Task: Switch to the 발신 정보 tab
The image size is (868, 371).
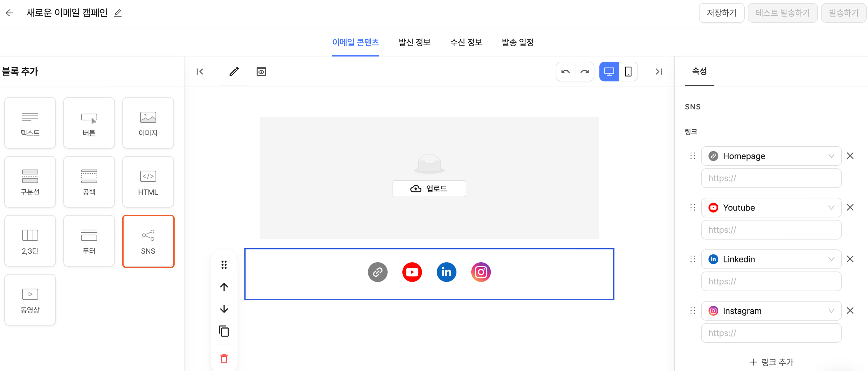Action: [x=414, y=42]
